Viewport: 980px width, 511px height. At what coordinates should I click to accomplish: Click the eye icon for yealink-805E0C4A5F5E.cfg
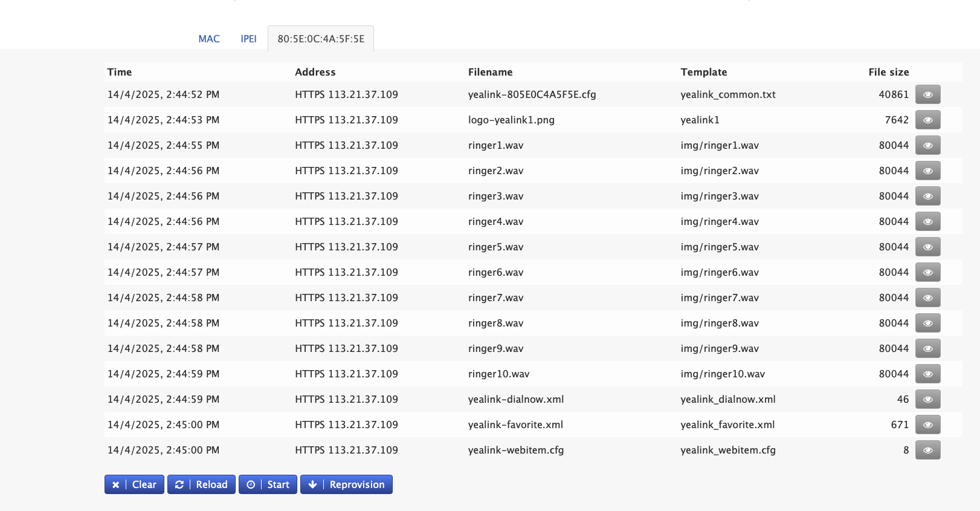point(927,94)
